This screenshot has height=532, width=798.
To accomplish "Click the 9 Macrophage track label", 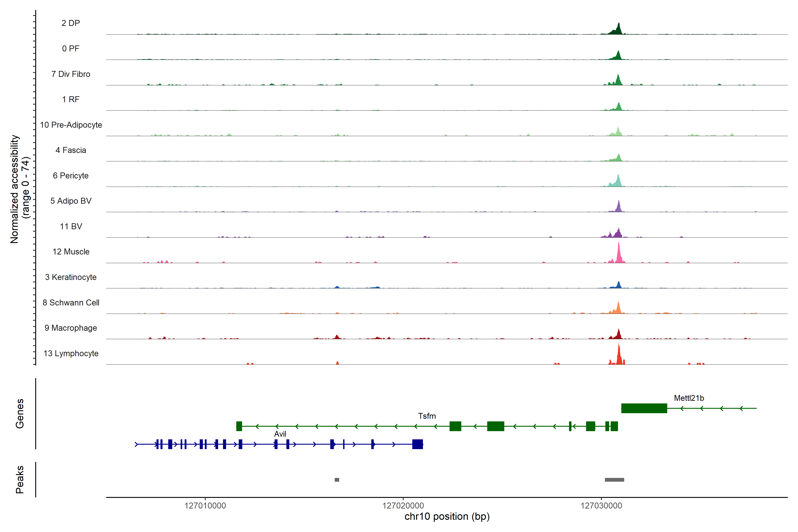I will coord(70,328).
